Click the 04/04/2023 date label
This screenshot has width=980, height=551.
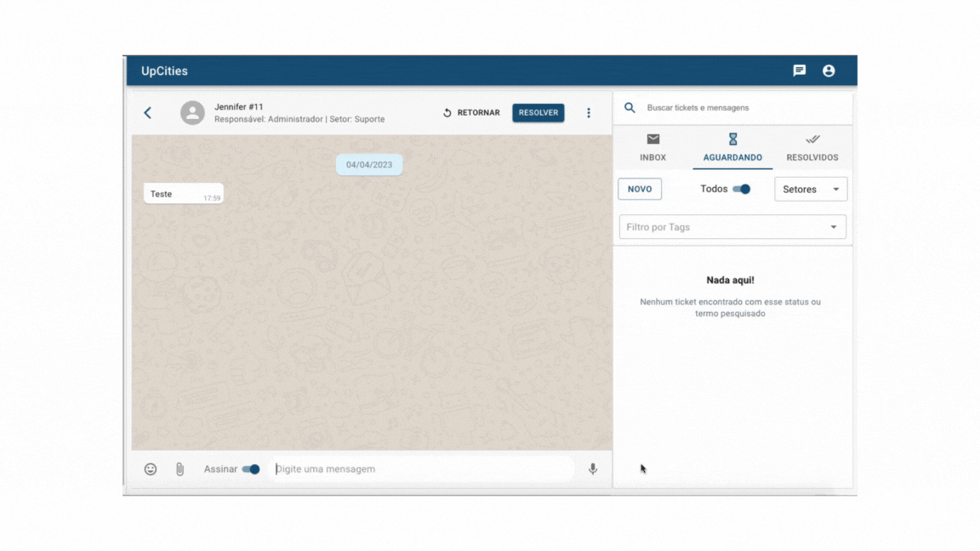coord(368,165)
